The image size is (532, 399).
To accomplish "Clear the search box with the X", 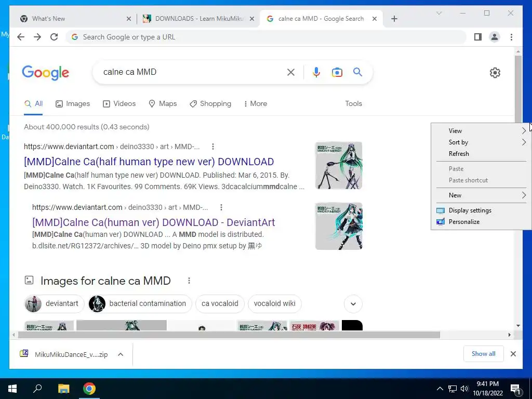I will coord(291,72).
